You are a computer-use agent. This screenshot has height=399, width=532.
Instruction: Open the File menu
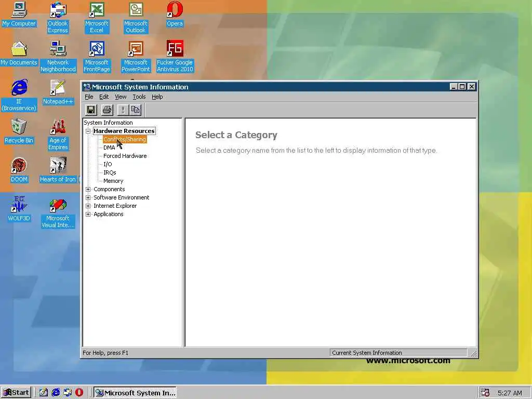(89, 97)
